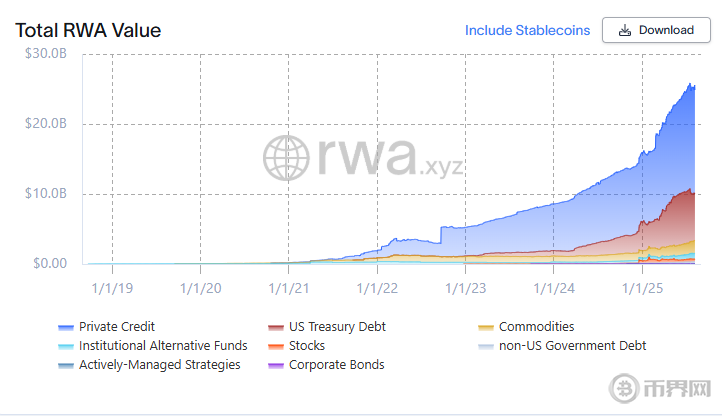Toggle the non-US Government Debt series label
The image size is (722, 416).
tap(572, 346)
